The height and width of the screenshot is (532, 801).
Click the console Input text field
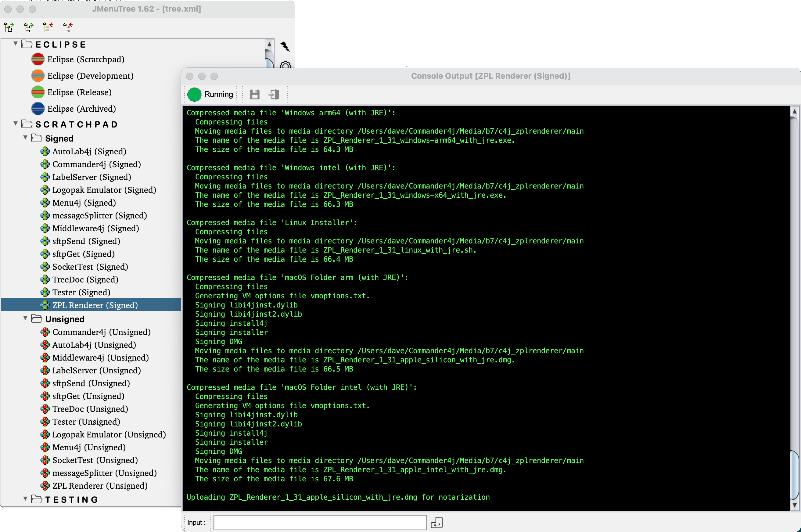point(320,523)
